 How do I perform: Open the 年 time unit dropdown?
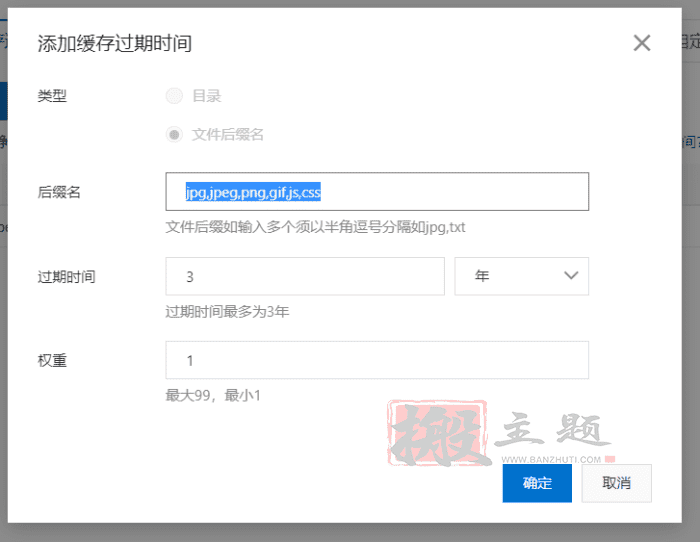click(x=521, y=276)
